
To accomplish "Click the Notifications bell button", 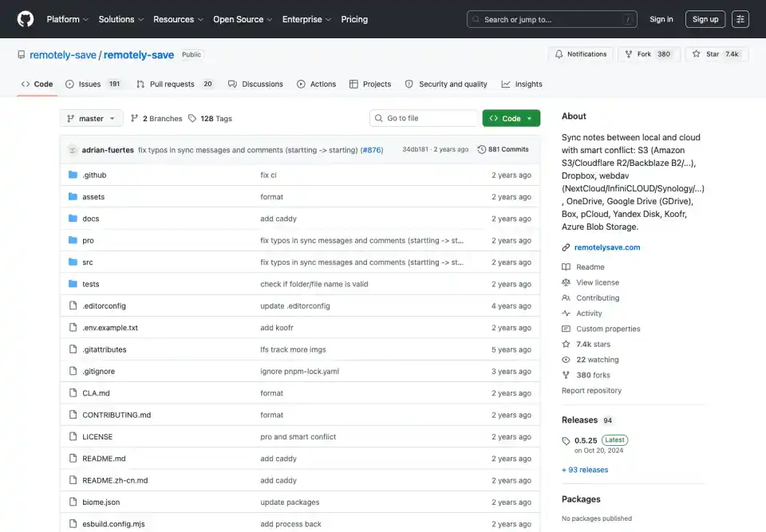I will click(580, 54).
